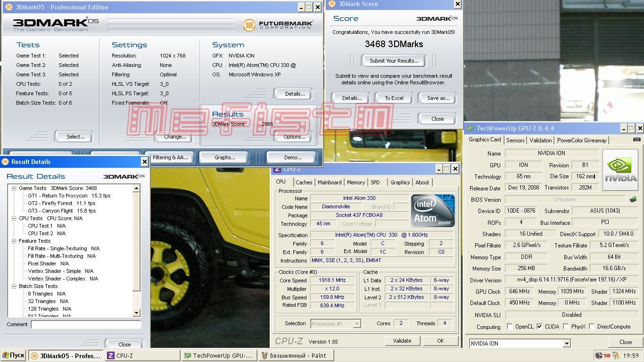Click Close button in 3DMark Score window

[438, 119]
